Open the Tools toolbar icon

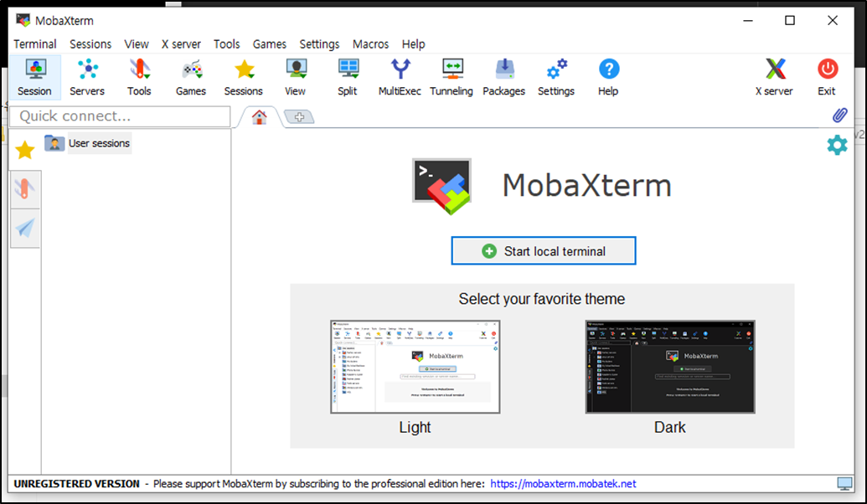(x=139, y=77)
